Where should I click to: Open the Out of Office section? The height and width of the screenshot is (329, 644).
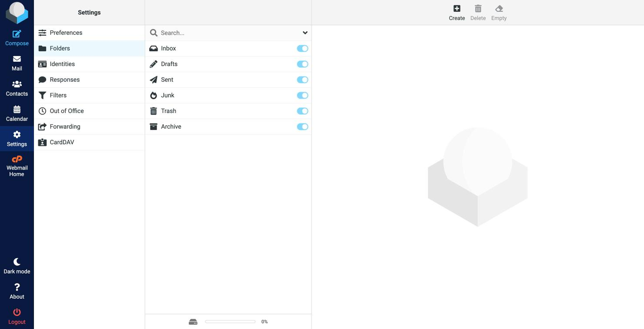(89, 111)
